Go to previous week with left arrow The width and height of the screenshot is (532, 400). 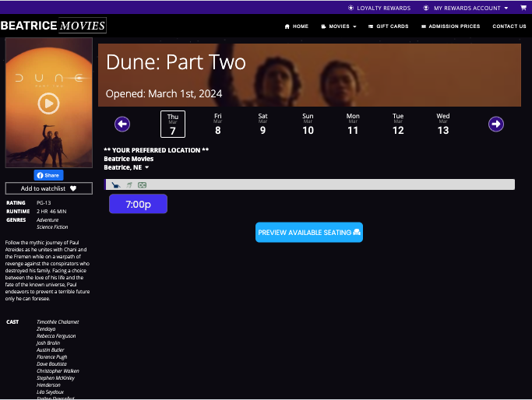point(122,124)
